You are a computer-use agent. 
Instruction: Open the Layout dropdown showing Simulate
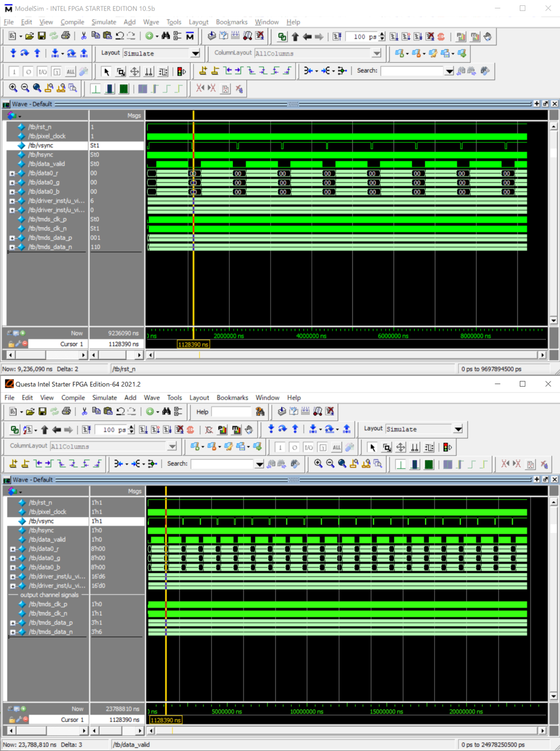[195, 53]
